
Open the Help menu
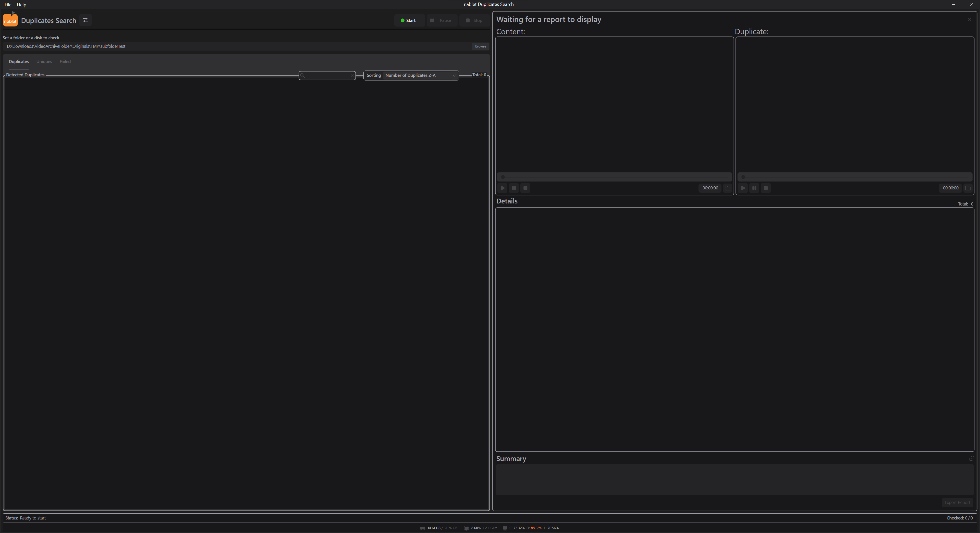pyautogui.click(x=21, y=5)
